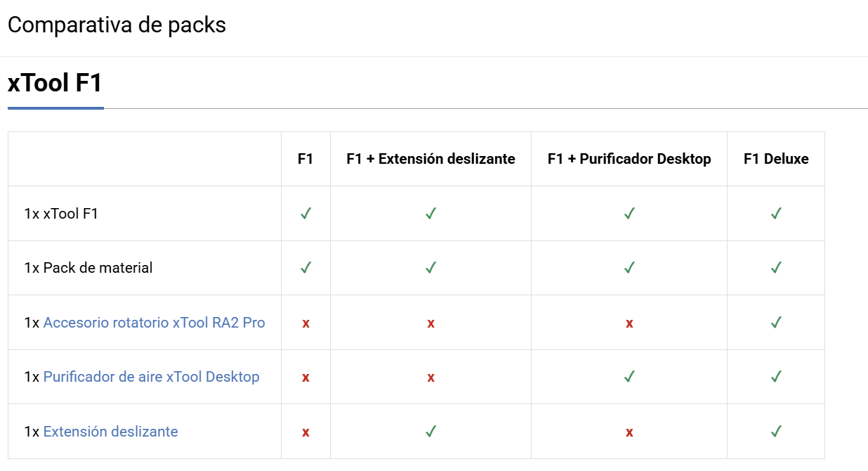Click the 1x Pack de material row label
868x471 pixels.
88,268
